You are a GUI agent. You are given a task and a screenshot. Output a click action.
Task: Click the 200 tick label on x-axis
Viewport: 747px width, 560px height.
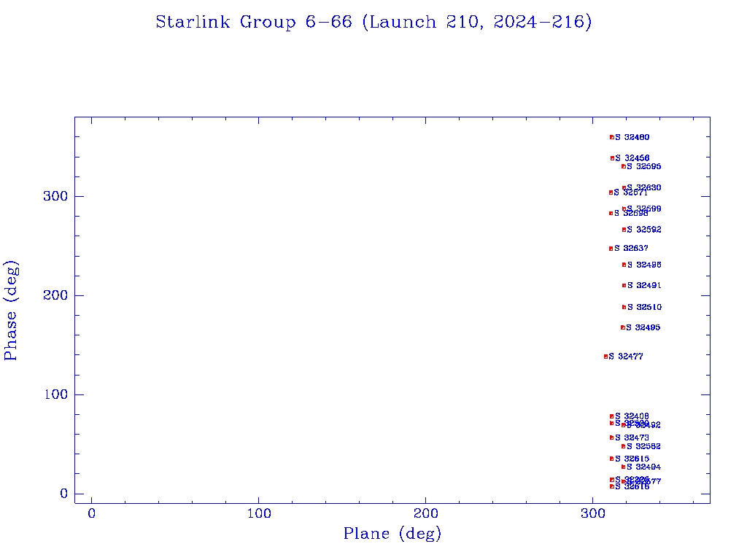426,514
